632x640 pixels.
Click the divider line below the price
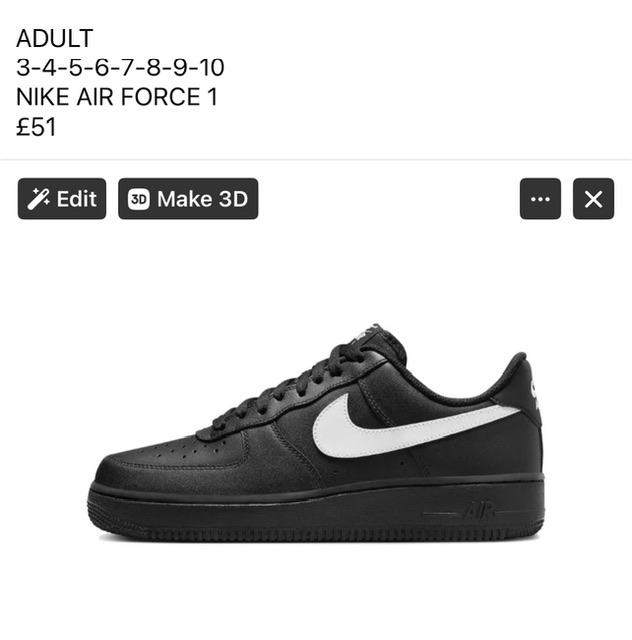click(x=316, y=160)
